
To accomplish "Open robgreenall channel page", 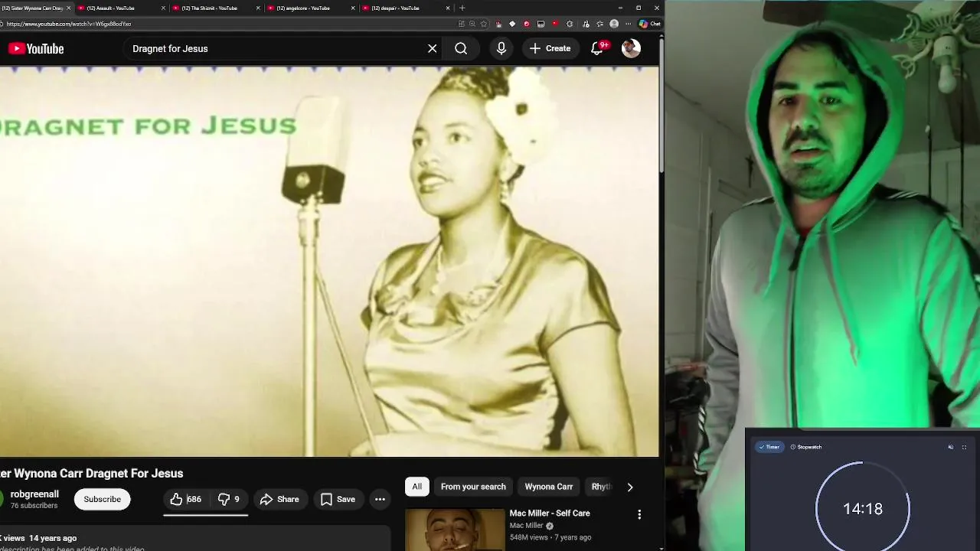I will [34, 494].
